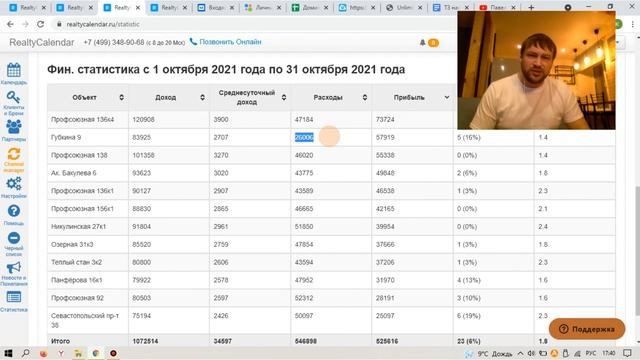Image resolution: width=640 pixels, height=360 pixels.
Task: Open the Windows notification center icon
Action: 627,353
